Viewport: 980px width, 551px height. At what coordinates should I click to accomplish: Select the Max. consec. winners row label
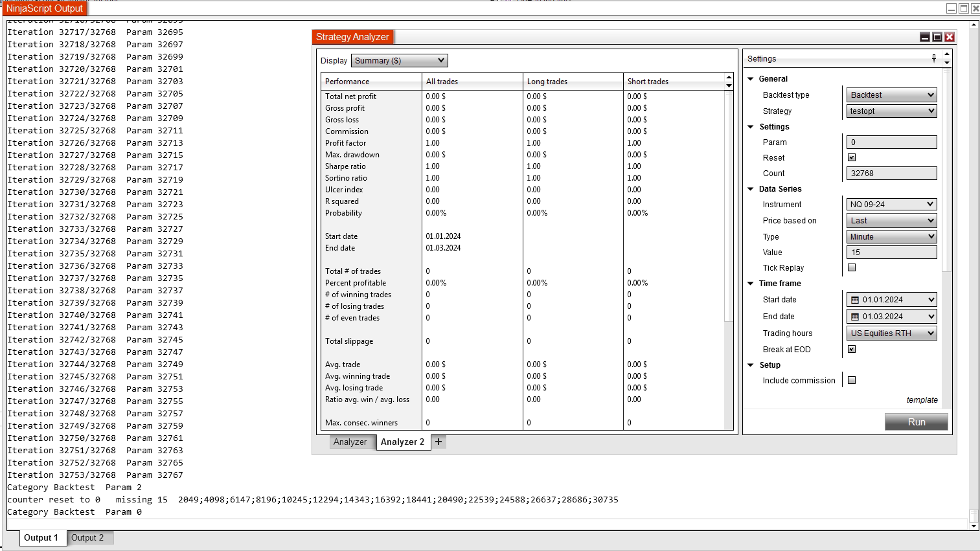coord(361,423)
